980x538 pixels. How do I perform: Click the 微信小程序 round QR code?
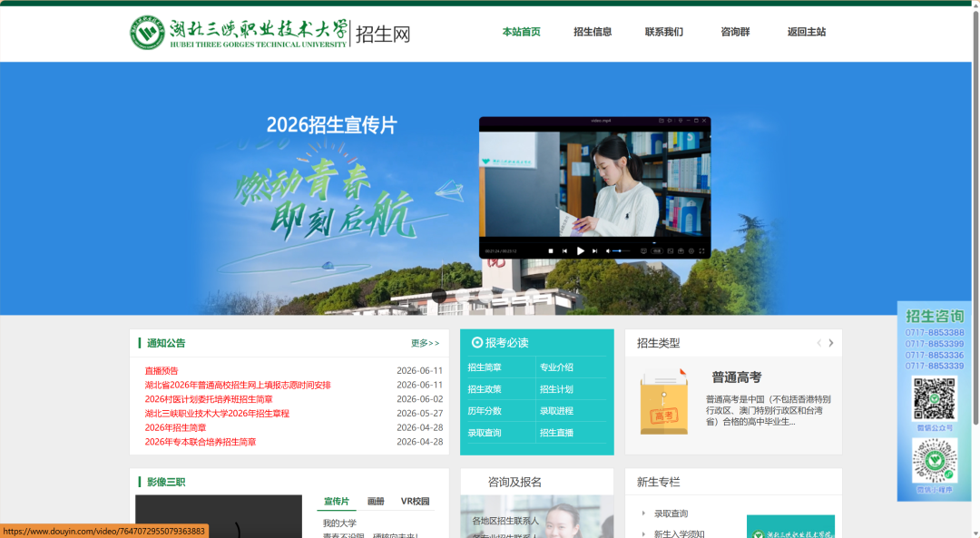point(935,461)
